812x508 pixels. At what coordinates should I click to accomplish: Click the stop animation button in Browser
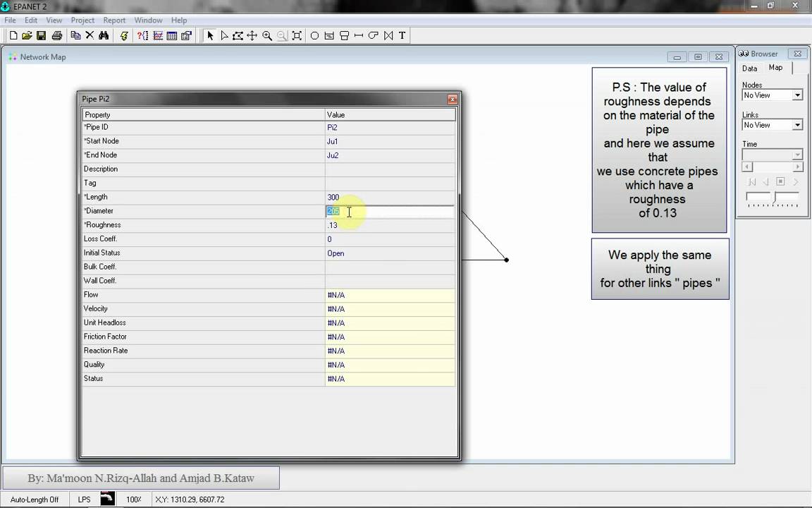[780, 181]
